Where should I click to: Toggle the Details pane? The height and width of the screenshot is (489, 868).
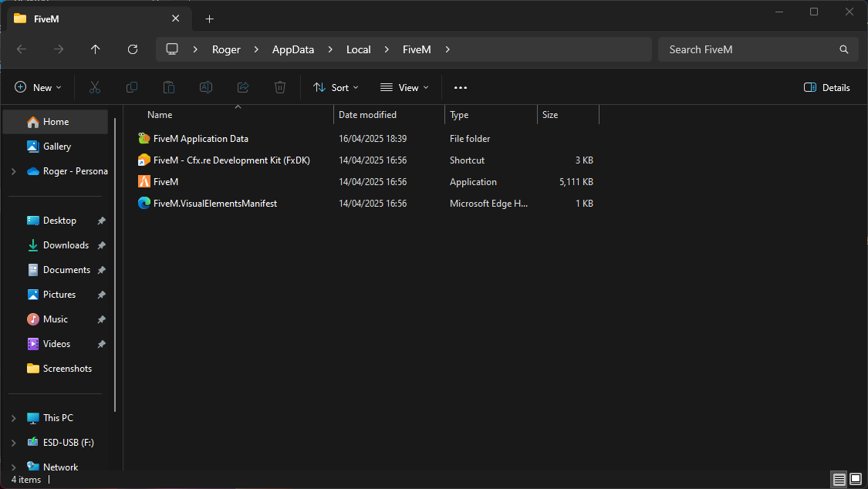pos(827,87)
